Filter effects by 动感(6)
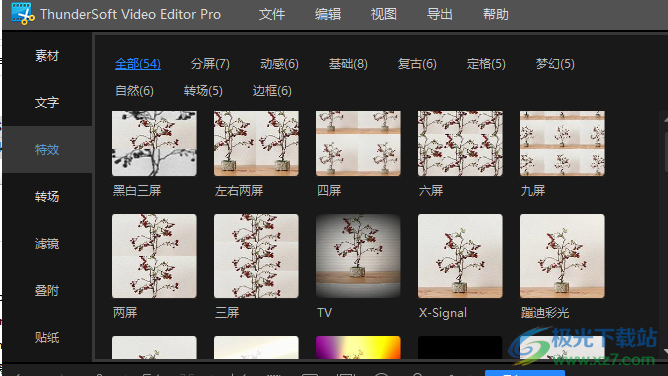The height and width of the screenshot is (376, 668). coord(279,64)
